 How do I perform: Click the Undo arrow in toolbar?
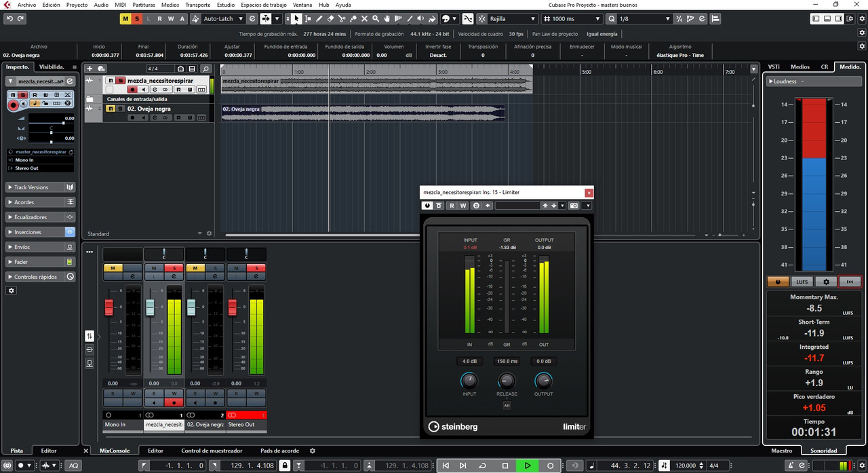click(9, 18)
